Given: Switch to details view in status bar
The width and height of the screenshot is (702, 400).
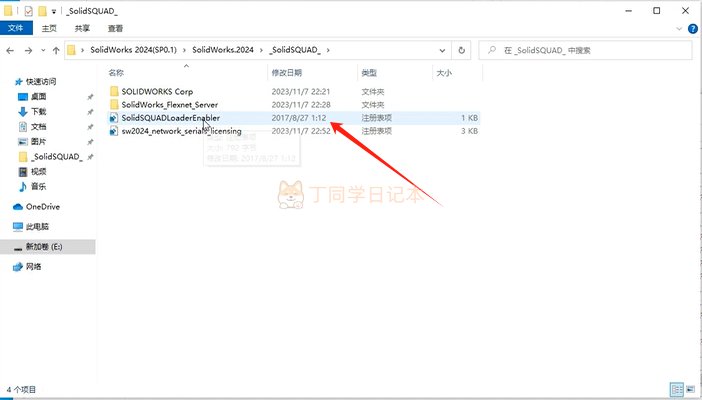Looking at the screenshot, I should 676,389.
